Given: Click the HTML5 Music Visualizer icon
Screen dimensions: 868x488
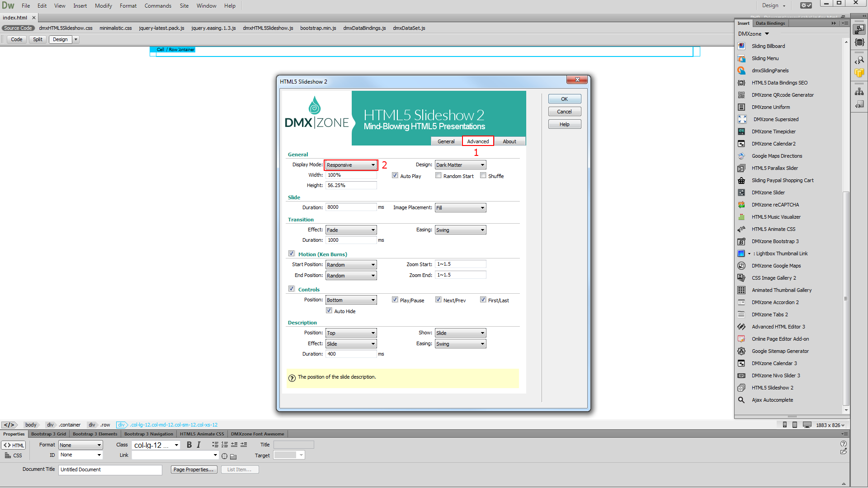Looking at the screenshot, I should pyautogui.click(x=741, y=217).
